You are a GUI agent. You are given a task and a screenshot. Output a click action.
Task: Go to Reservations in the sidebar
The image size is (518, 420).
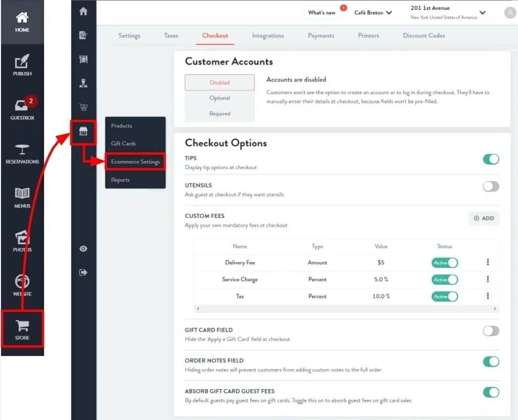pos(22,154)
